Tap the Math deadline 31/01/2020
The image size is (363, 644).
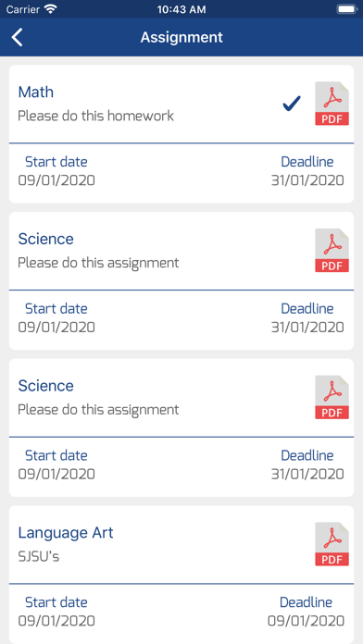[x=307, y=180]
